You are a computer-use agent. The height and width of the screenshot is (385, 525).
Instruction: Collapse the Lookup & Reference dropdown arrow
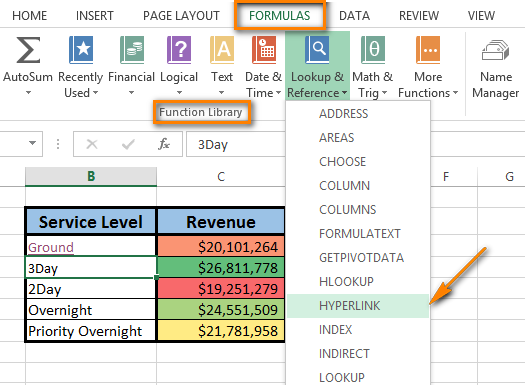coord(345,92)
